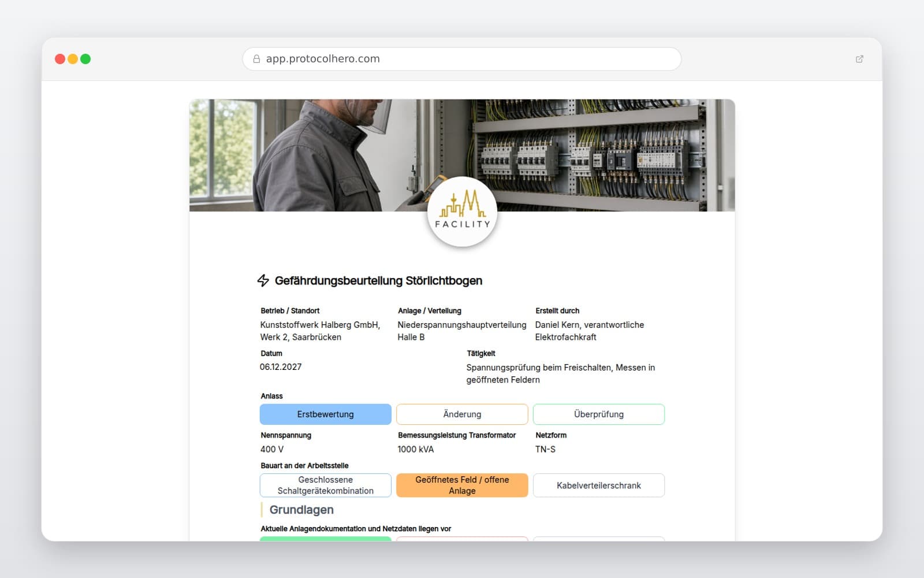Click the red close window button
This screenshot has height=578, width=924.
tap(60, 59)
